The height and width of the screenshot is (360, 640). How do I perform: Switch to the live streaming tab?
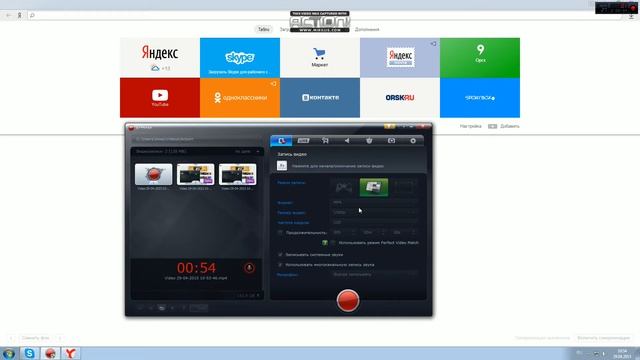pos(303,140)
